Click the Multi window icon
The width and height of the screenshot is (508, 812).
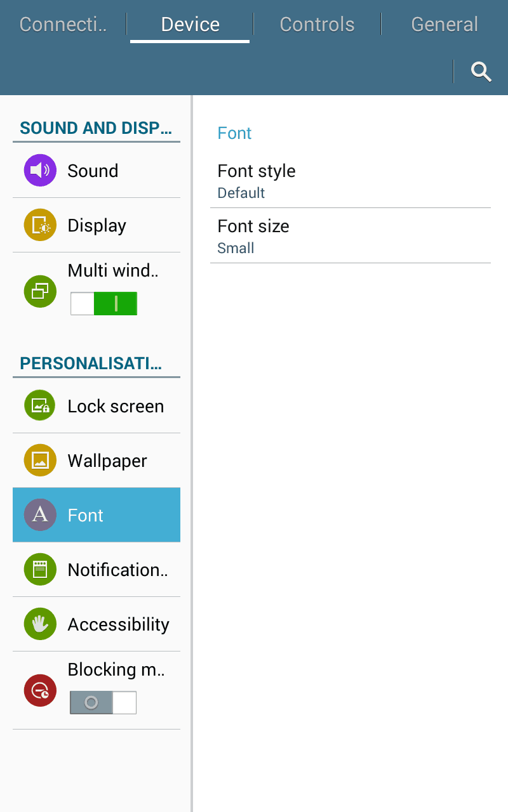coord(39,291)
